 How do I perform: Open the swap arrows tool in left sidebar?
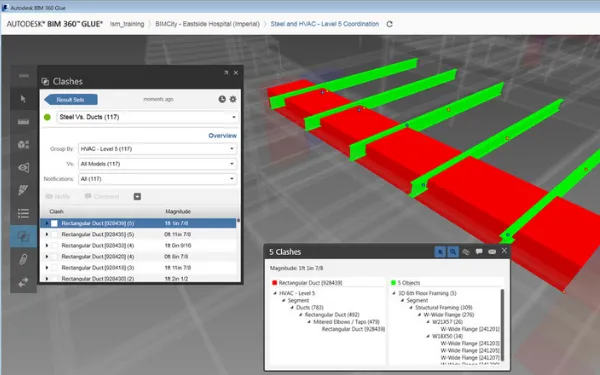pos(23,282)
